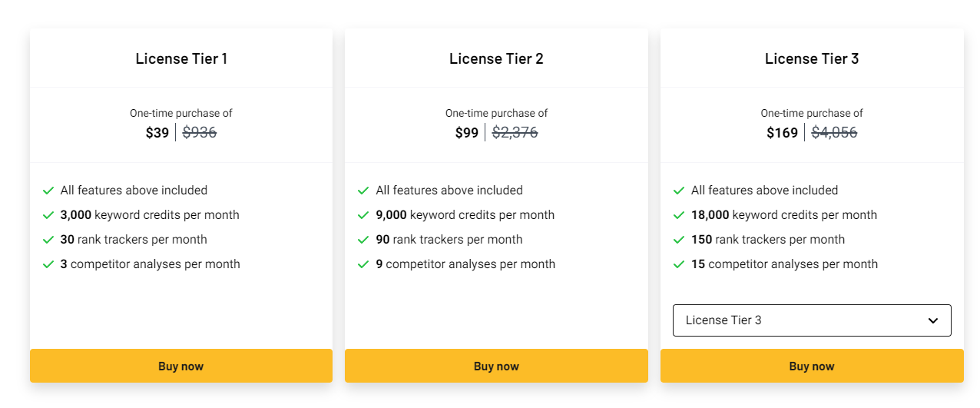Screen dimensions: 980x408
Task: Click checkmark beside 3,000 keyword credits
Action: [48, 215]
